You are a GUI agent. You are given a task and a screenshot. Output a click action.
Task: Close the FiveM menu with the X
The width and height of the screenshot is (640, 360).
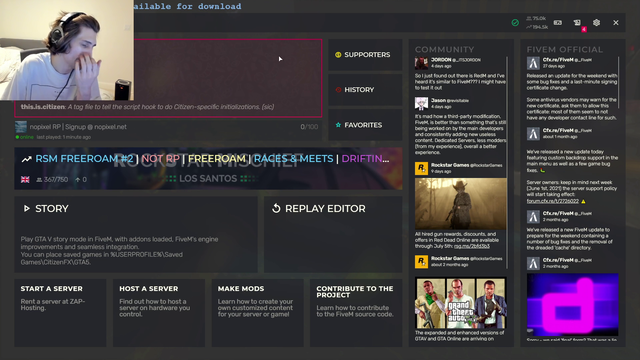pyautogui.click(x=616, y=23)
